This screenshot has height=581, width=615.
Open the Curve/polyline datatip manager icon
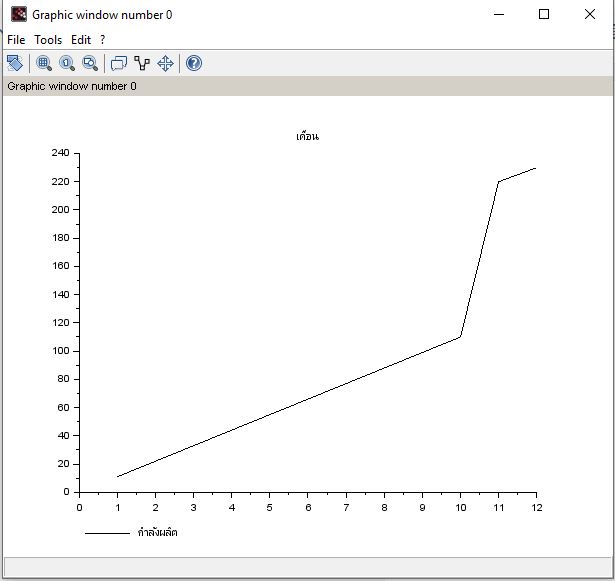pyautogui.click(x=142, y=63)
